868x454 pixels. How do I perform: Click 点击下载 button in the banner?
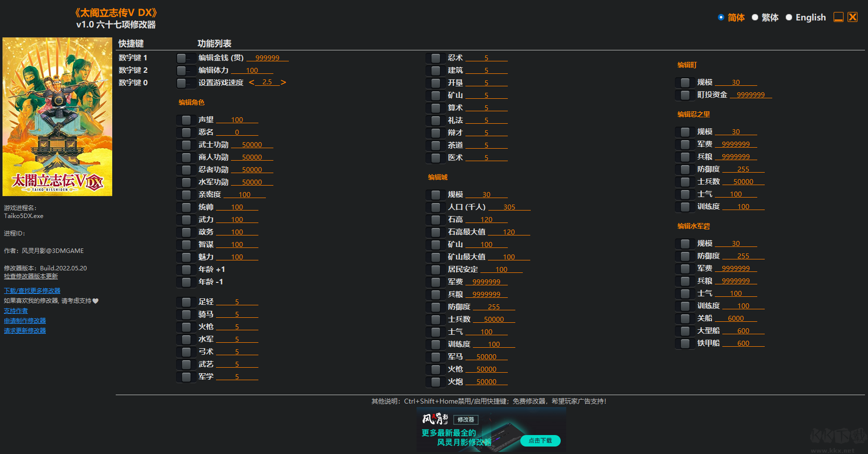[540, 441]
